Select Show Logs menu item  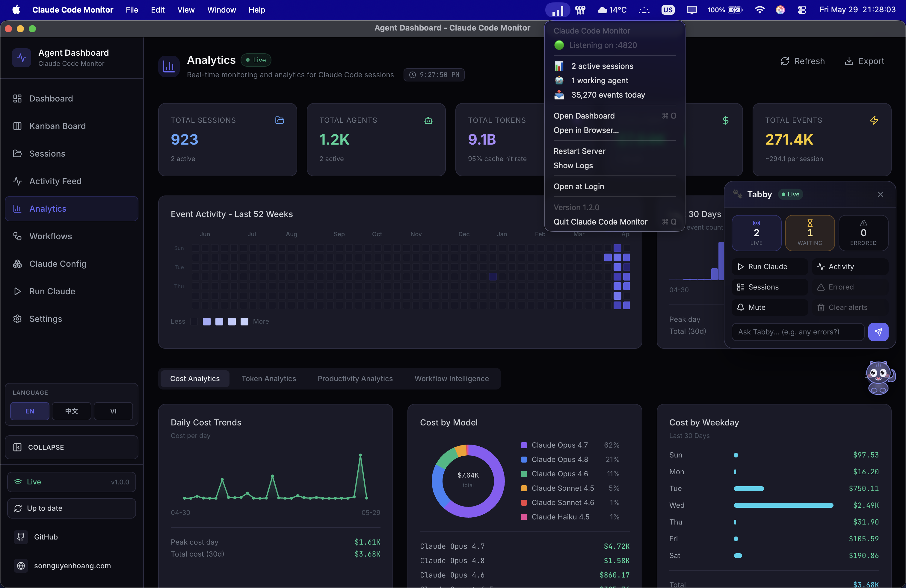click(x=614, y=166)
